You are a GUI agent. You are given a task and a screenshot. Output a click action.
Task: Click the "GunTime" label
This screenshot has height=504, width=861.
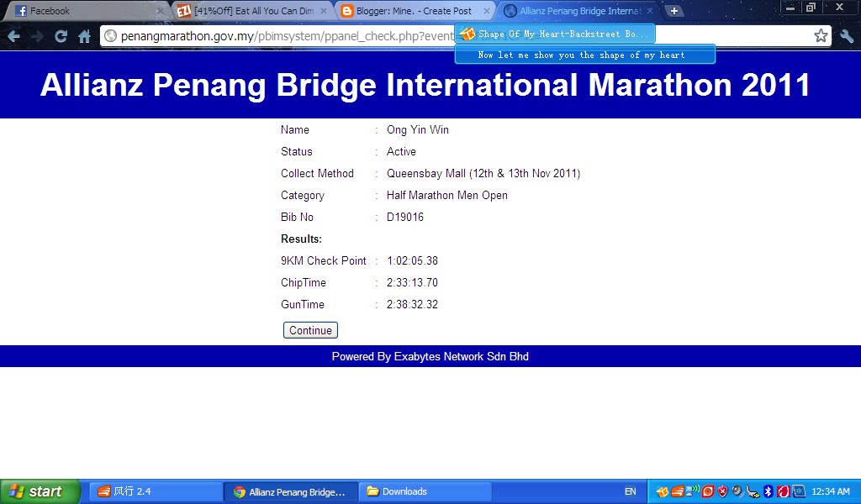[x=302, y=304]
